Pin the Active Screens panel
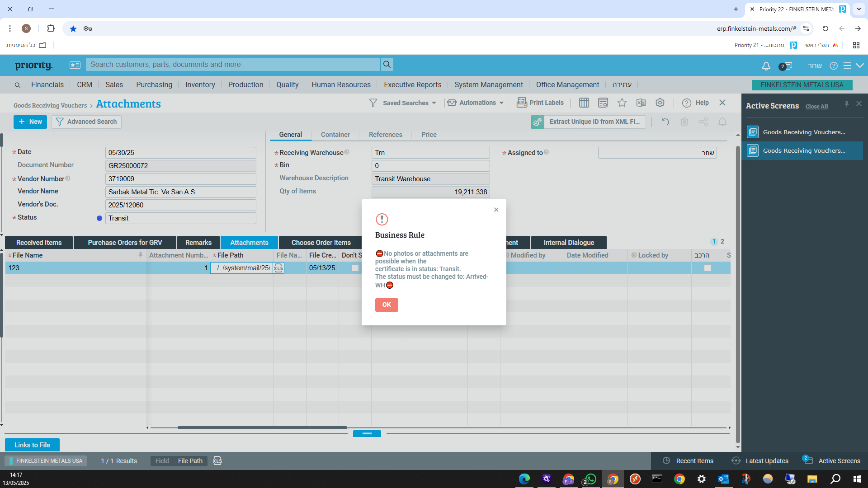This screenshot has width=868, height=488. click(x=846, y=104)
